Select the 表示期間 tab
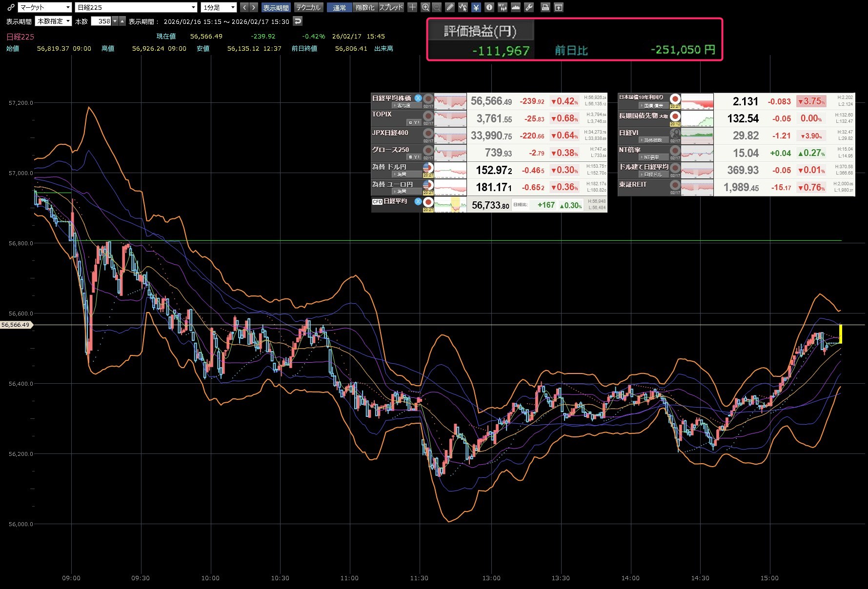Viewport: 868px width, 589px height. click(276, 7)
